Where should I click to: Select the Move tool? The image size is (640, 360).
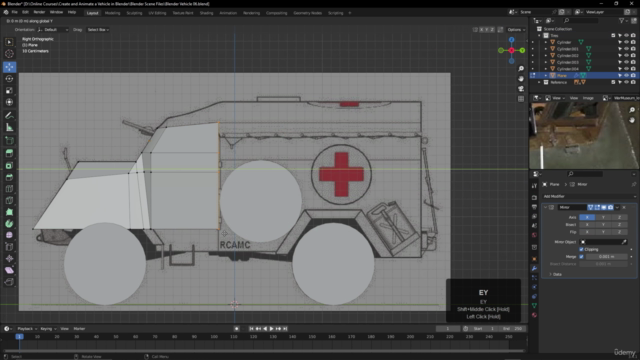[x=9, y=67]
